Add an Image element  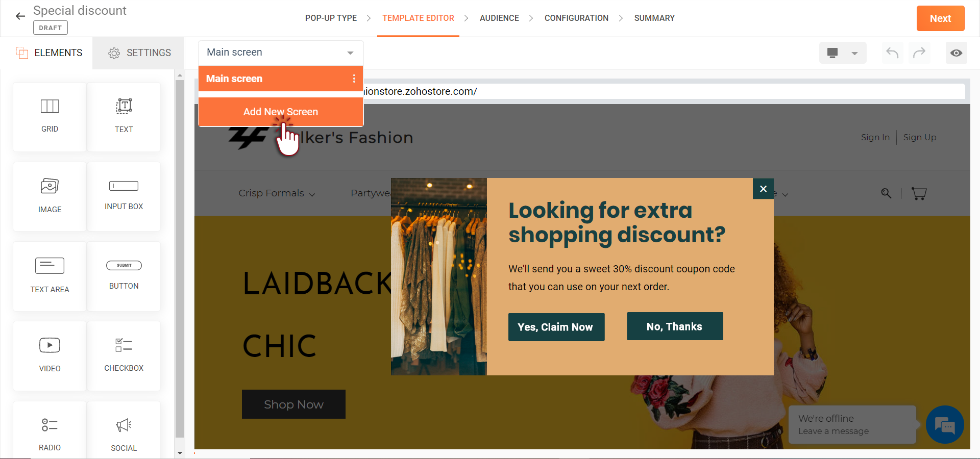click(50, 196)
